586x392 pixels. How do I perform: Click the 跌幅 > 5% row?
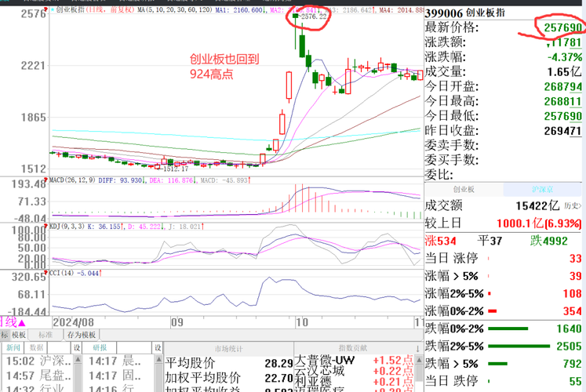504,364
